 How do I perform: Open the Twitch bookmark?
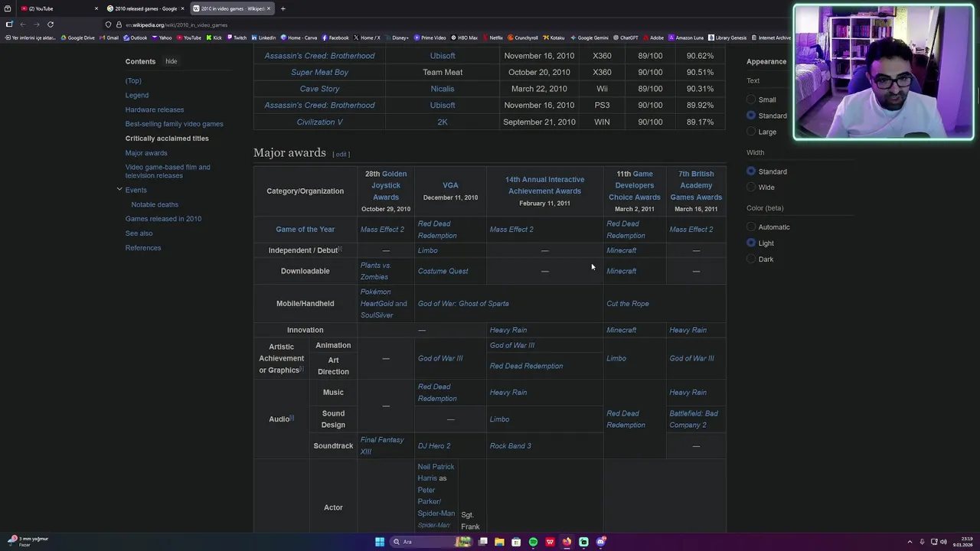click(237, 37)
